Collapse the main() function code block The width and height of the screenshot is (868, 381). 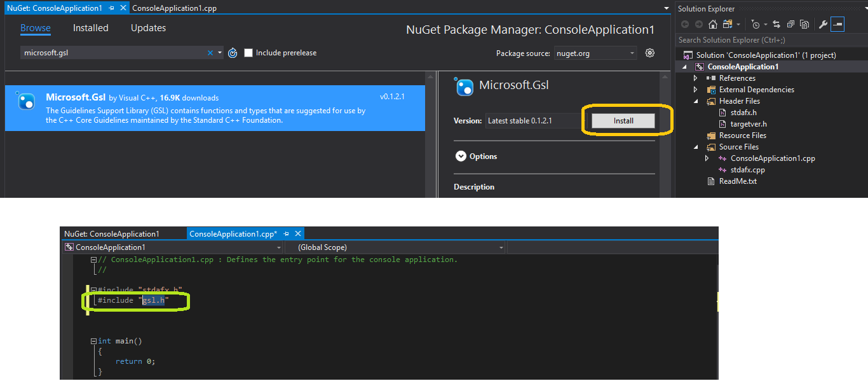point(93,341)
